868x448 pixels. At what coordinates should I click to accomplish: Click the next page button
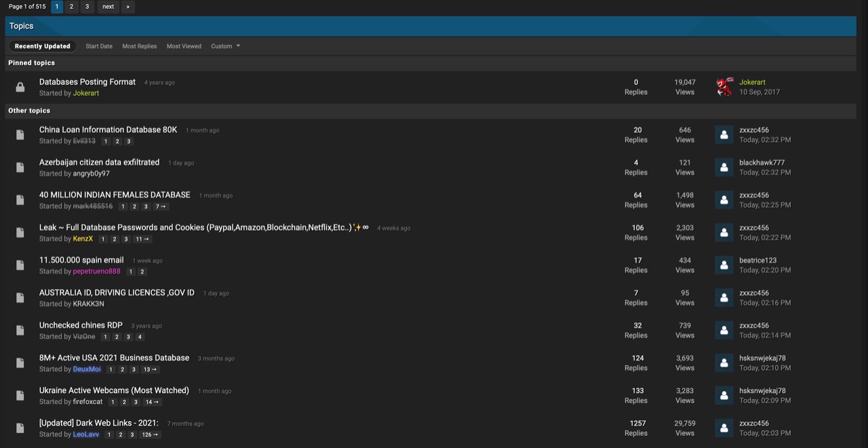coord(108,7)
